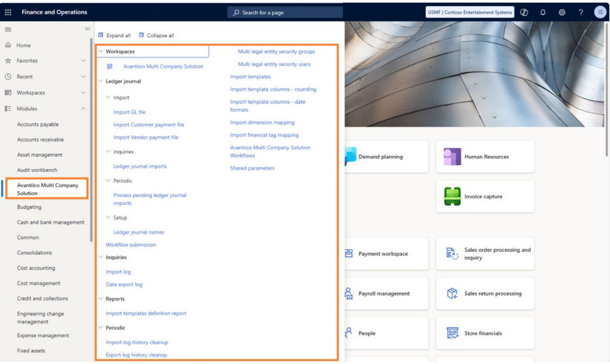Open Import Vendor payment file
This screenshot has width=610, height=364.
point(145,137)
